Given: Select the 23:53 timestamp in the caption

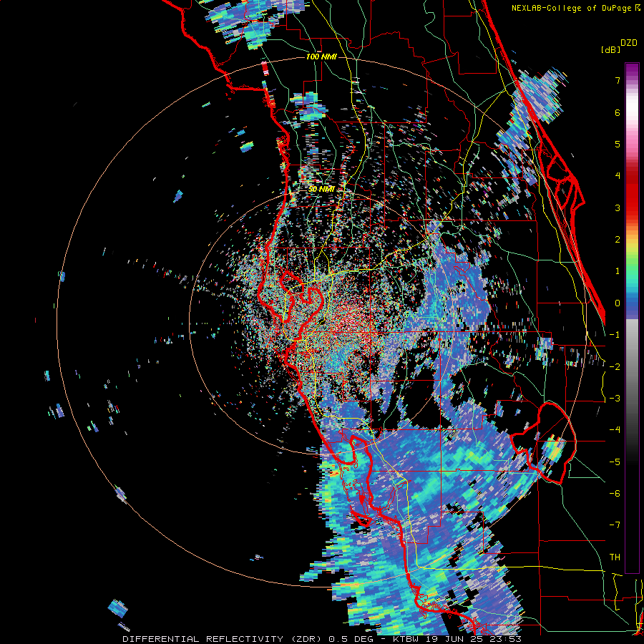Looking at the screenshot, I should point(504,639).
